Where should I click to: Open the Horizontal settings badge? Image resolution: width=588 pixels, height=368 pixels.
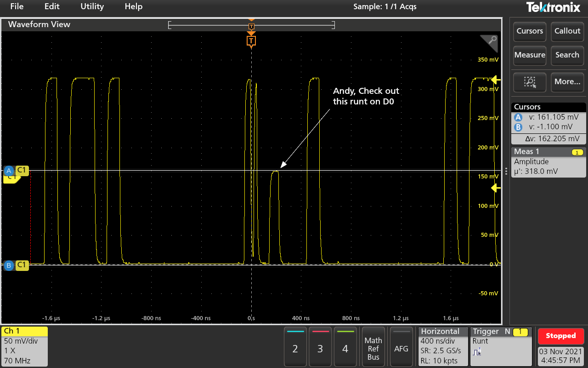(443, 346)
